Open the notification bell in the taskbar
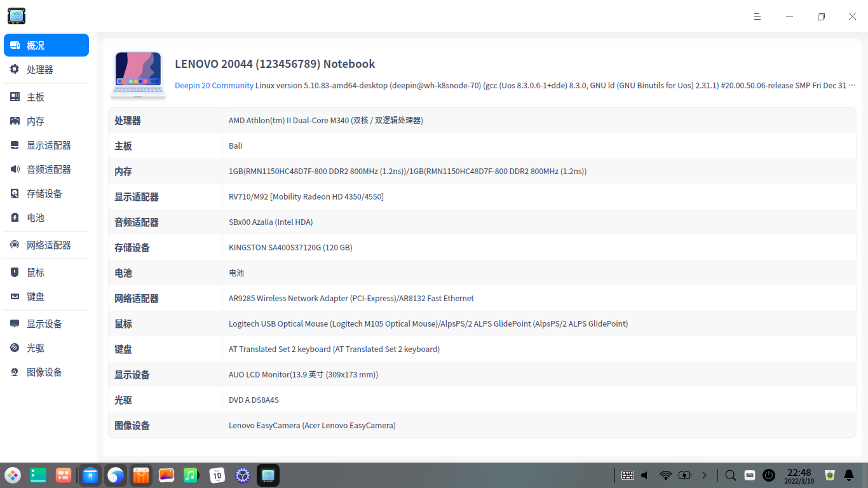The image size is (868, 488). (849, 475)
